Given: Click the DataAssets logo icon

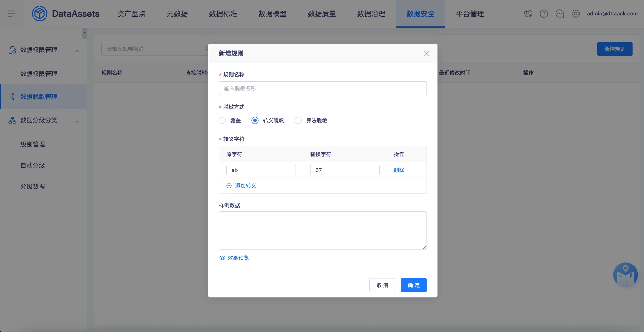Looking at the screenshot, I should [x=39, y=13].
